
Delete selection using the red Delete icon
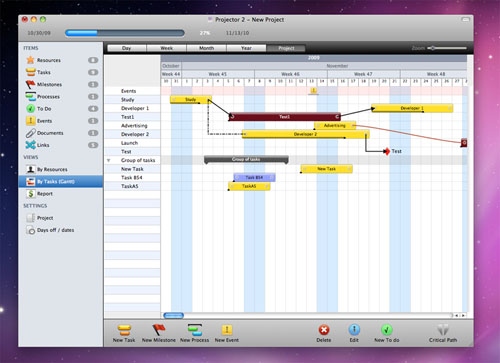tap(324, 330)
